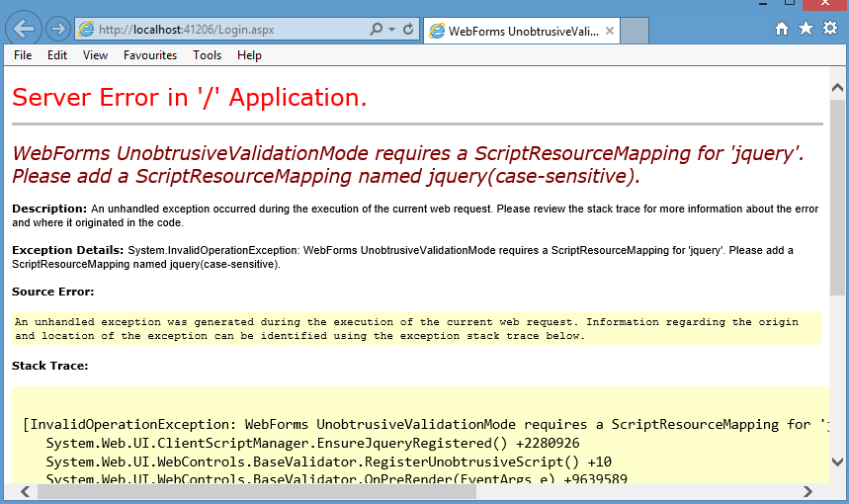849x504 pixels.
Task: Click the horizontal scrollbar thumb
Action: point(257,491)
